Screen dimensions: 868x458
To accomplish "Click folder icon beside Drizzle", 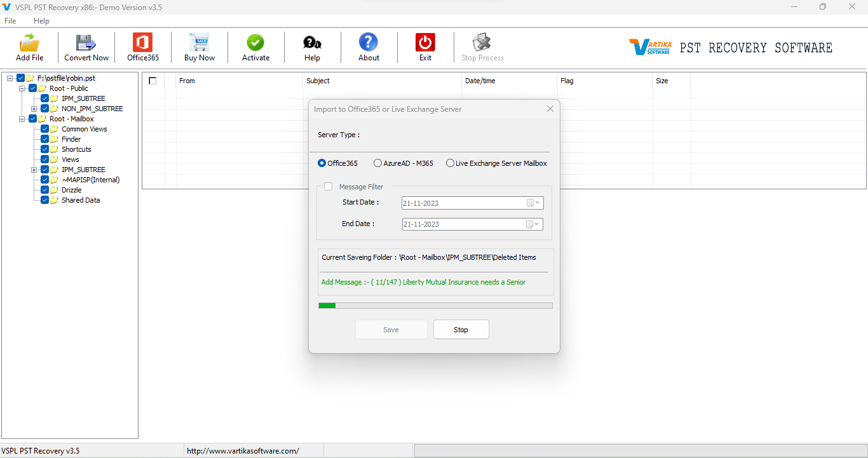I will coord(54,190).
